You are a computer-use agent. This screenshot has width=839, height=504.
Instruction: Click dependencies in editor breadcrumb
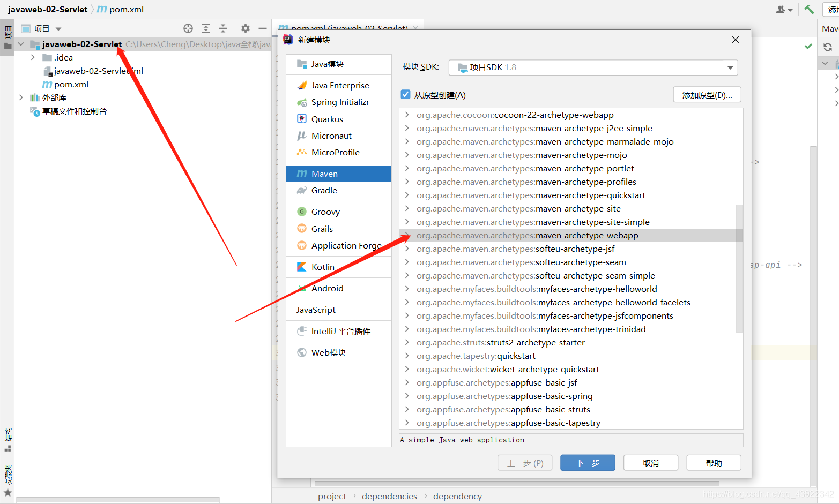[389, 496]
